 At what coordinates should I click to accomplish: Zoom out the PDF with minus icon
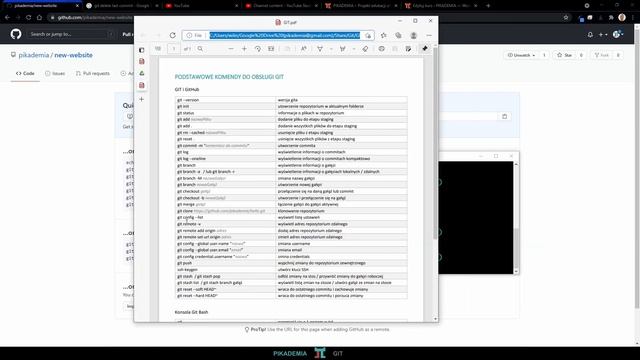(x=231, y=49)
